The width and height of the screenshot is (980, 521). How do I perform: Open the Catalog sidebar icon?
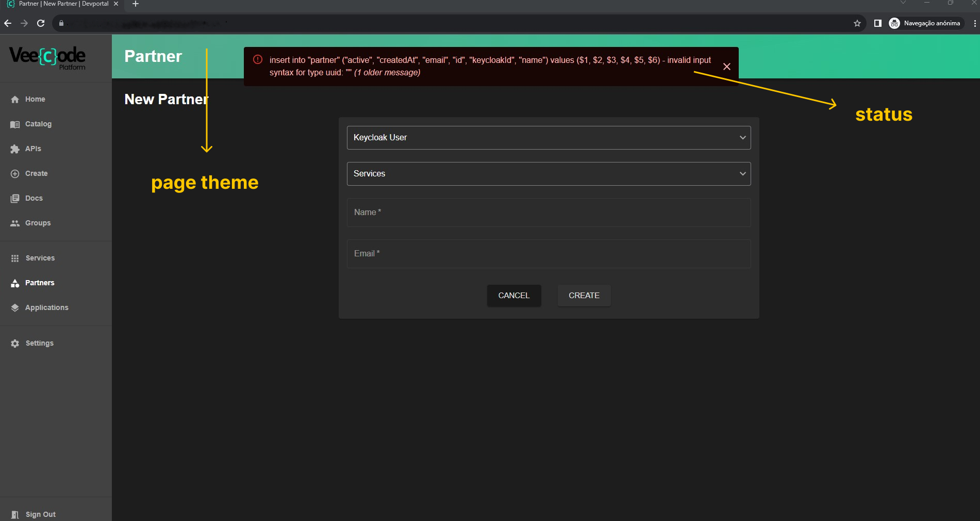pyautogui.click(x=15, y=124)
